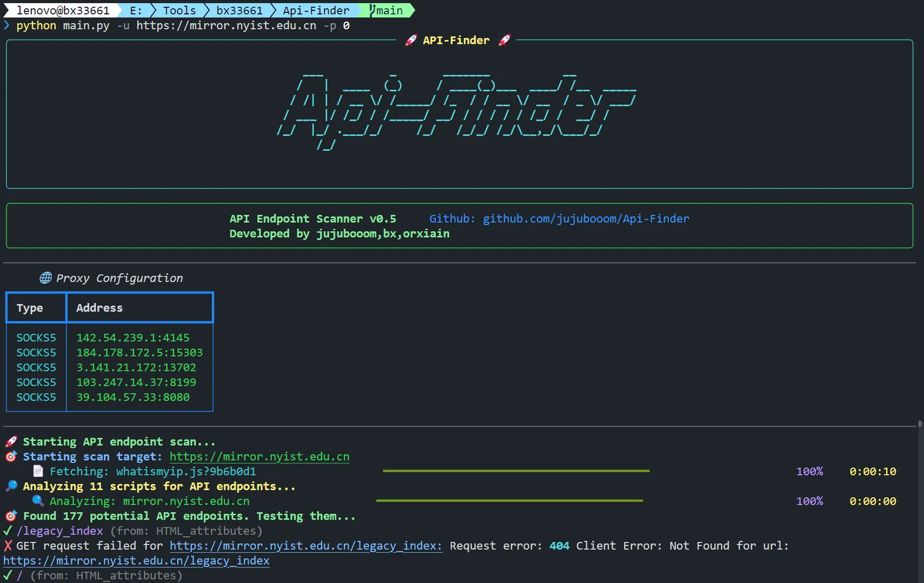The width and height of the screenshot is (924, 583).
Task: Click the magnifier icon before Analyzing: mirror.nyist.edu.cn
Action: click(38, 501)
